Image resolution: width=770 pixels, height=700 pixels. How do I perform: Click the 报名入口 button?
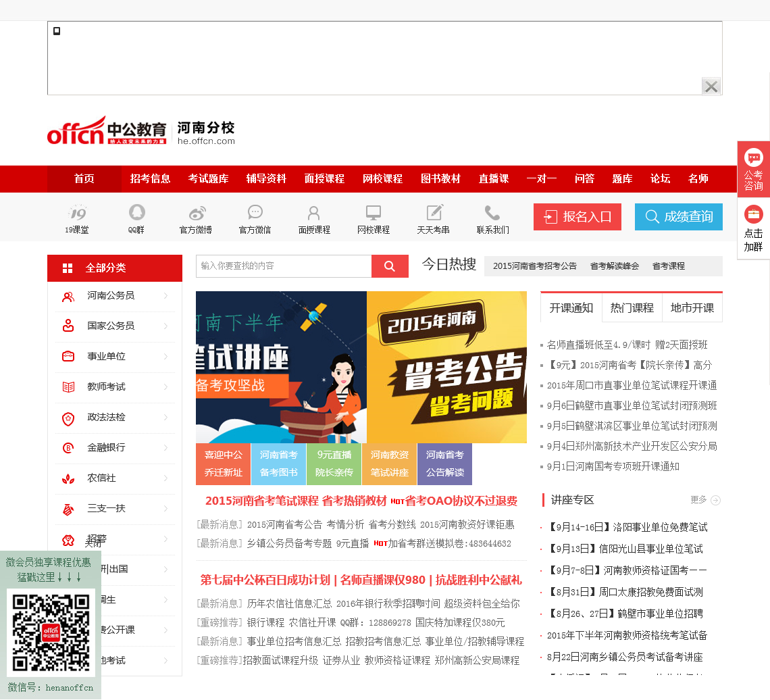click(577, 217)
